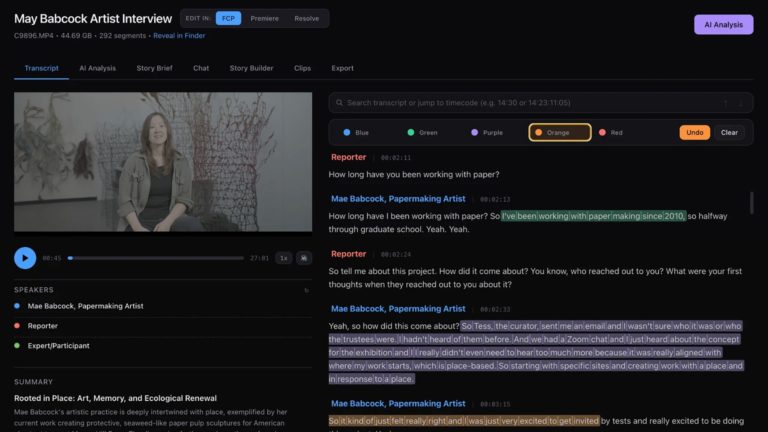Click the SUMMARY section heading
The height and width of the screenshot is (432, 768).
[33, 382]
